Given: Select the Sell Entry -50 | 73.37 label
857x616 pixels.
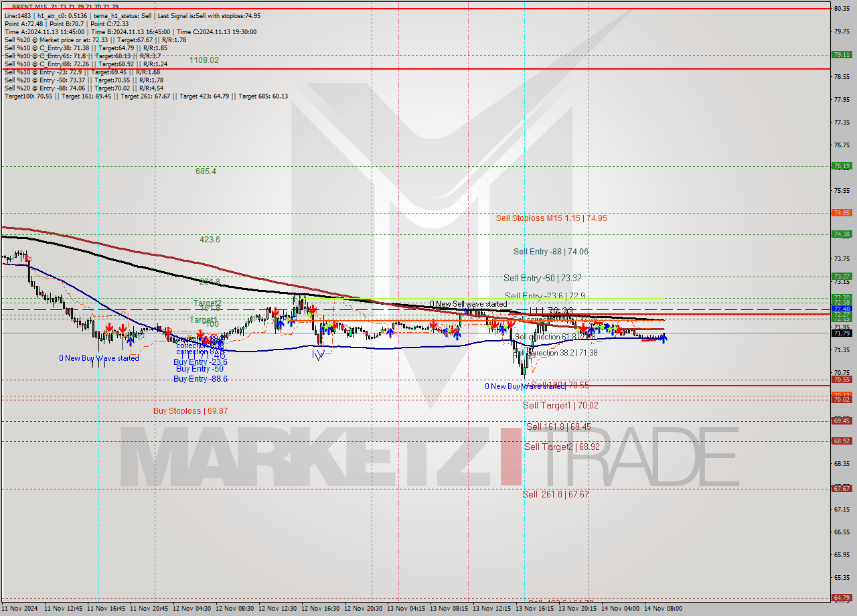Looking at the screenshot, I should coord(542,278).
